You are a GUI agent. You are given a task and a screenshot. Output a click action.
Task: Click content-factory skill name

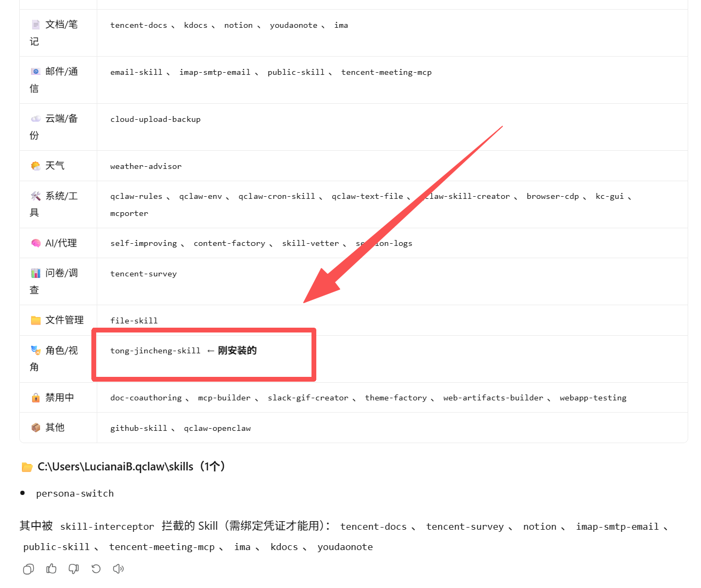229,243
